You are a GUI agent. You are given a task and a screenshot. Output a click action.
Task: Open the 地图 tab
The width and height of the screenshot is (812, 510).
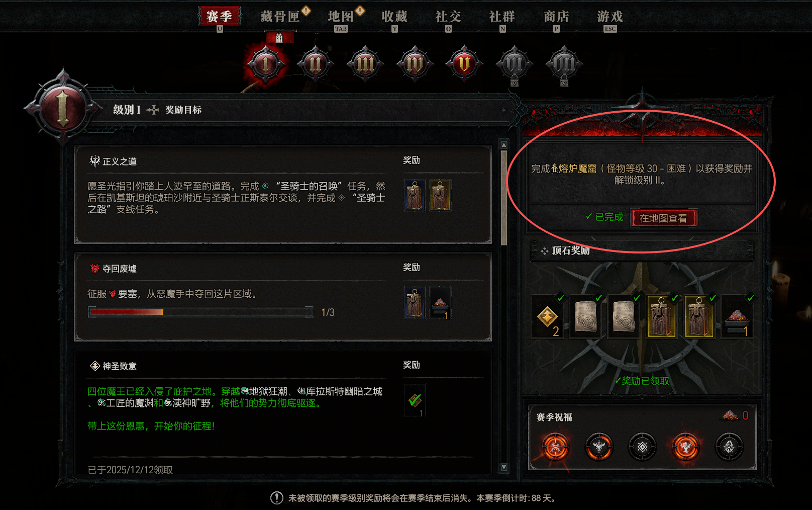(341, 17)
